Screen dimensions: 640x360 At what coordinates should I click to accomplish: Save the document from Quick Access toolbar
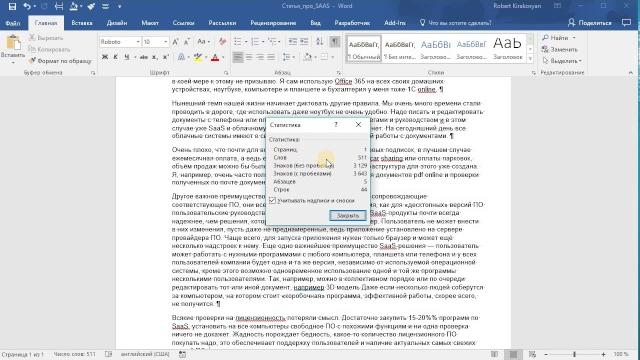tap(12, 6)
